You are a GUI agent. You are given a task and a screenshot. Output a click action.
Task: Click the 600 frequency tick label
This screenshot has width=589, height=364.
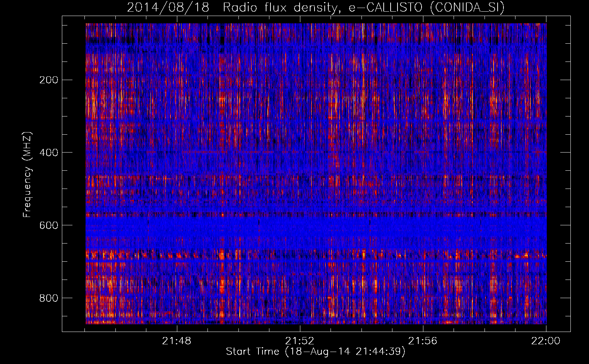(x=49, y=225)
